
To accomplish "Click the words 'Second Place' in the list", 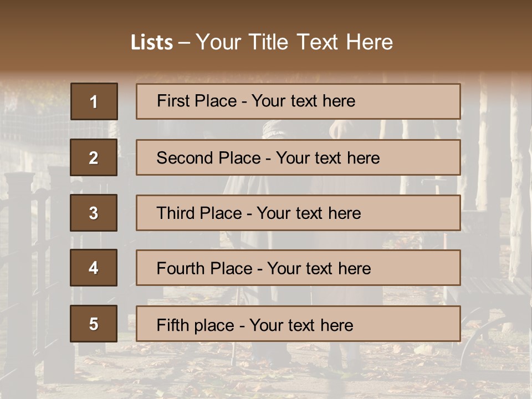I will coord(209,158).
